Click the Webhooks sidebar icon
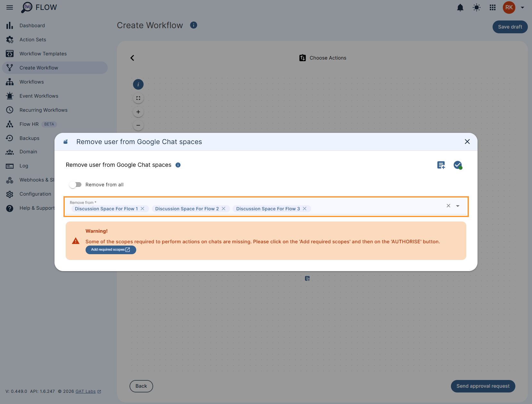Viewport: 532px width, 404px height. [x=10, y=180]
